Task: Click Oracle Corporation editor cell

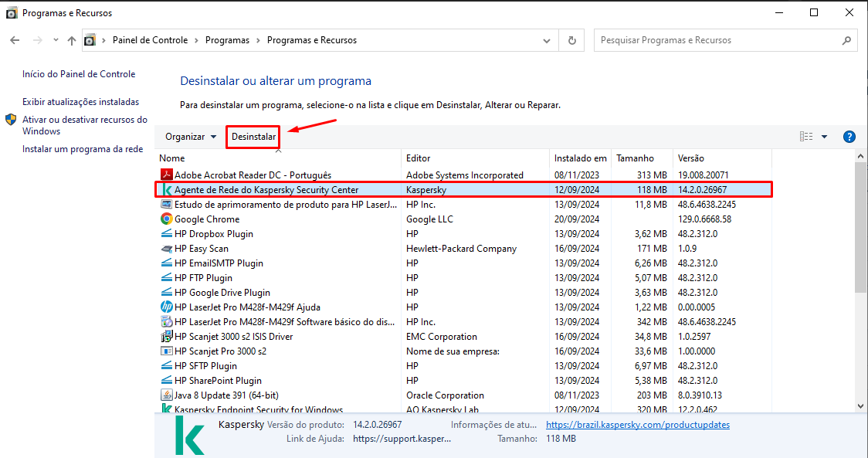Action: point(445,395)
